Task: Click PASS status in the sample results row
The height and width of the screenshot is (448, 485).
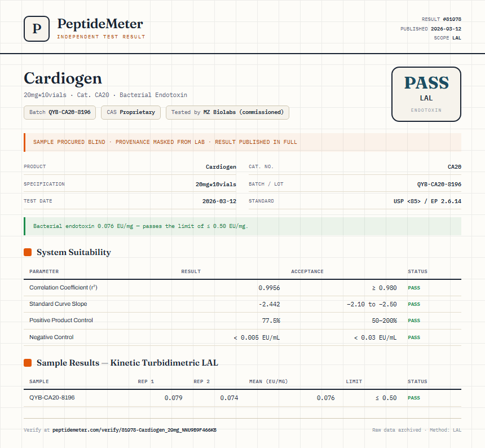Action: [x=414, y=398]
